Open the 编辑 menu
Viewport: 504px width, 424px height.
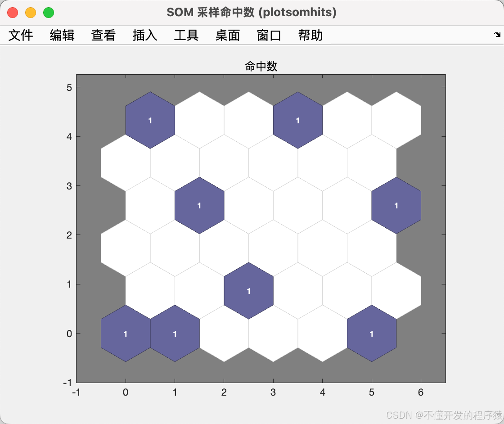coord(62,36)
